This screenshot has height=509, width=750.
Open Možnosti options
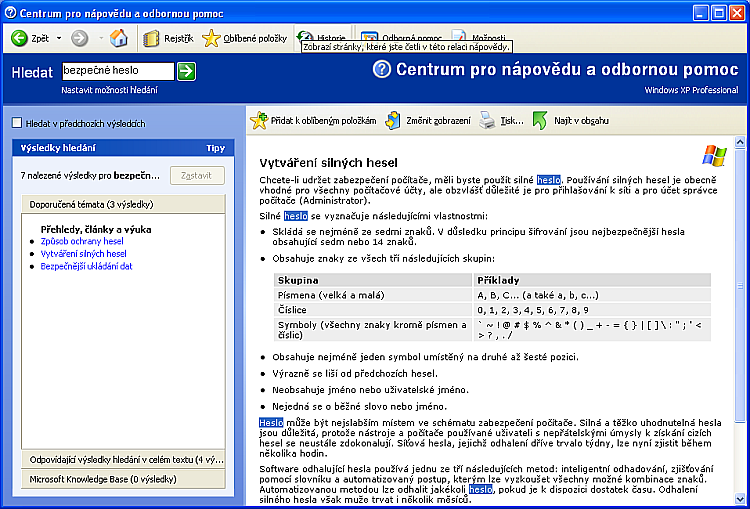478,36
